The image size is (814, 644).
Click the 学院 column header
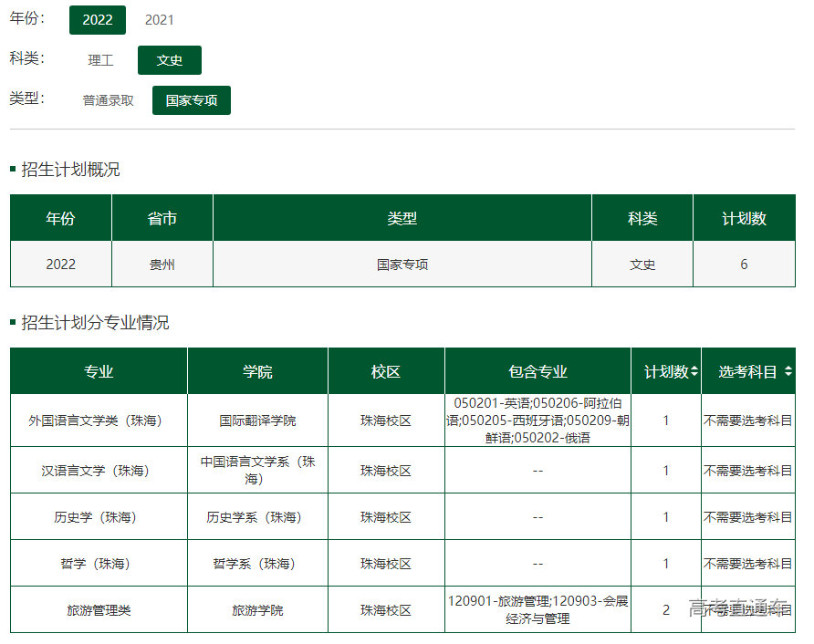257,372
